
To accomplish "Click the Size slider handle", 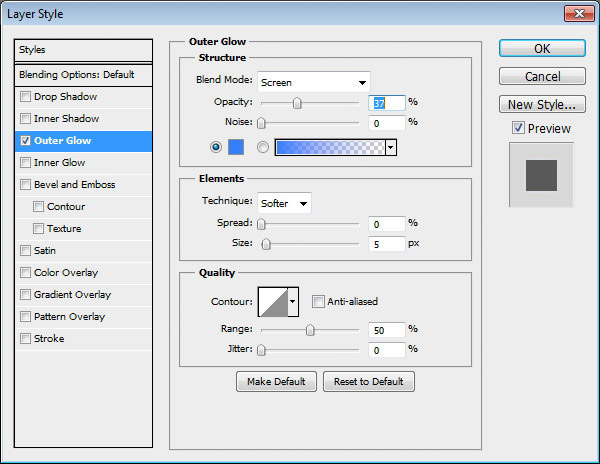I will (x=266, y=244).
